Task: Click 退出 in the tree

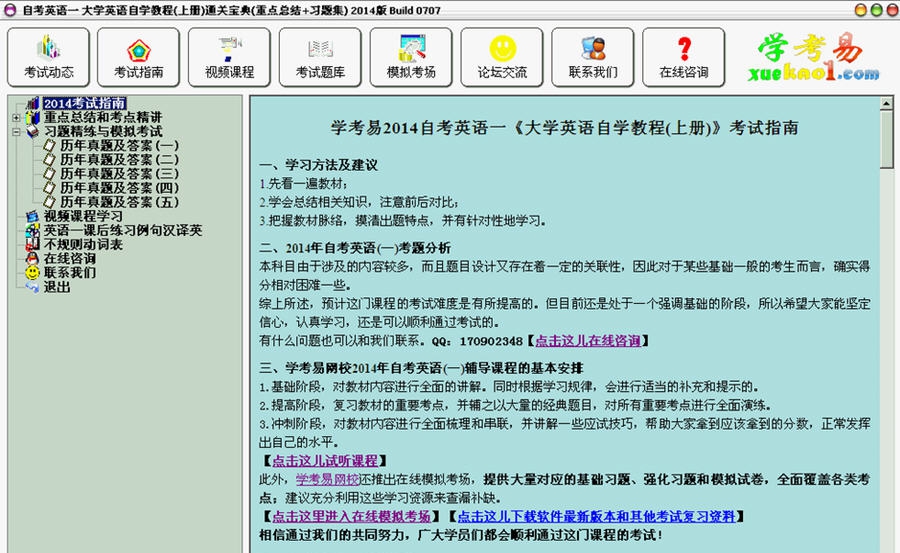Action: point(57,287)
